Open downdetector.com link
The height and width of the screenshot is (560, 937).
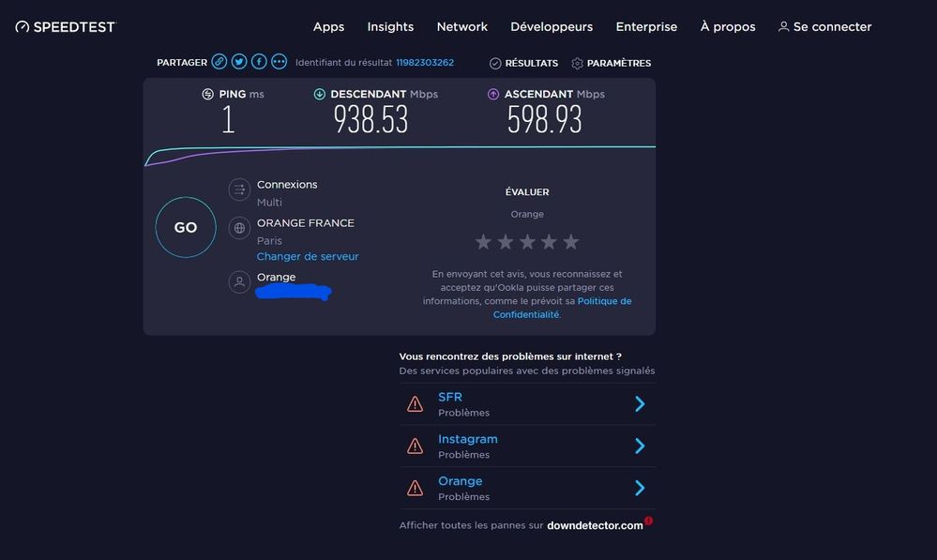pos(595,525)
